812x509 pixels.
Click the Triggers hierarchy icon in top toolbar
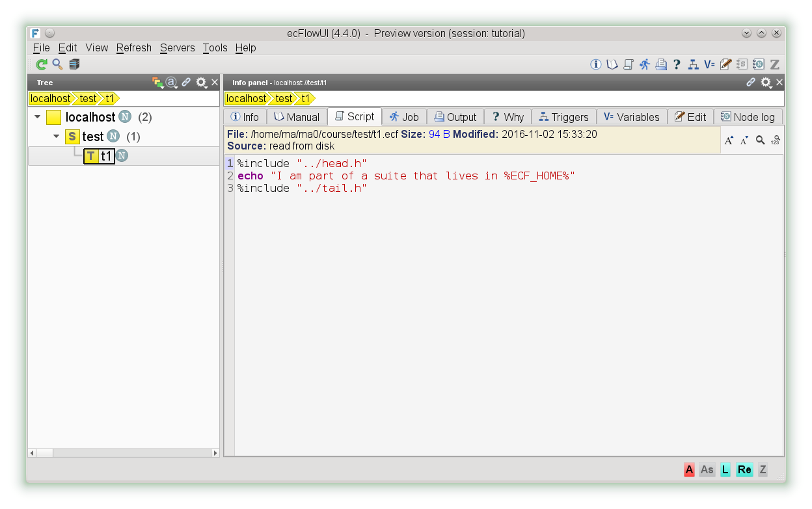click(x=693, y=64)
